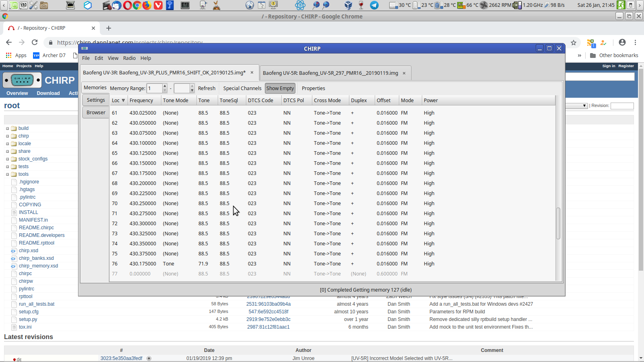Open the system tools settings icon in the panel
Viewport: 644px width, 362px height.
(x=33, y=5)
